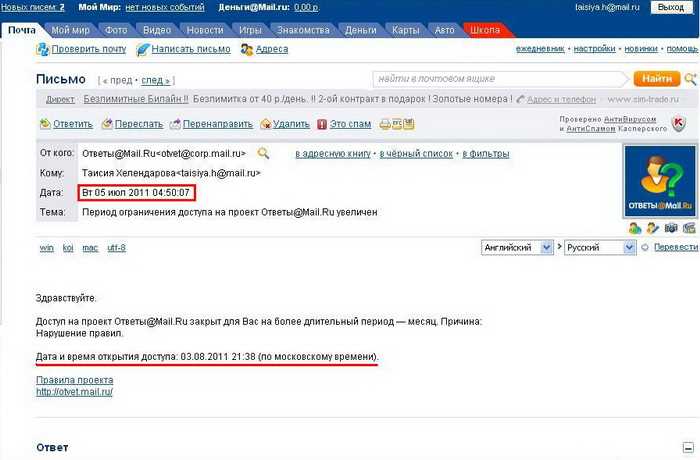The width and height of the screenshot is (700, 460).
Task: Go to the Новости tab
Action: 205,30
